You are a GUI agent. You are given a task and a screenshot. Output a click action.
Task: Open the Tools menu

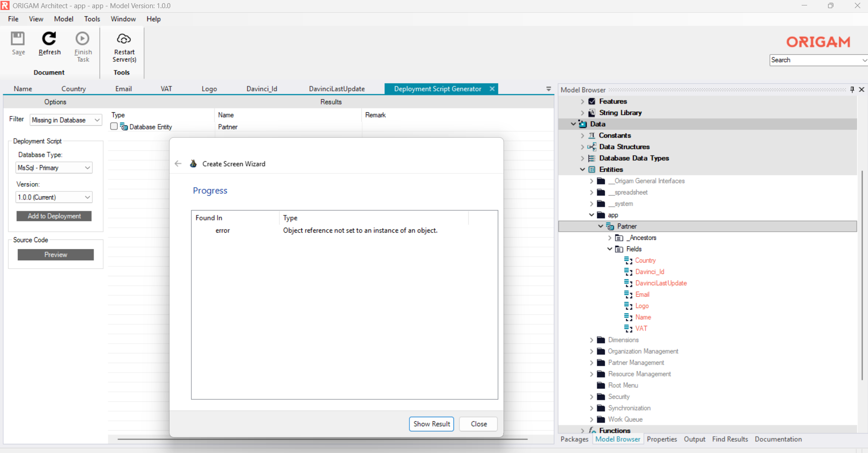click(x=92, y=19)
